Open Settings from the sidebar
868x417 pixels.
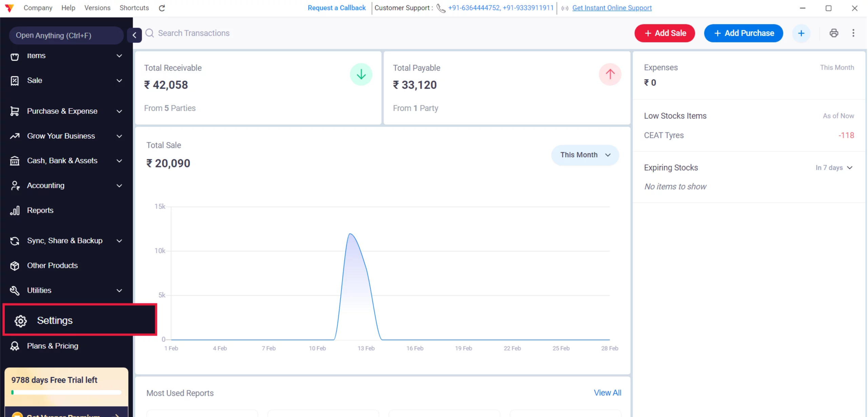point(55,320)
